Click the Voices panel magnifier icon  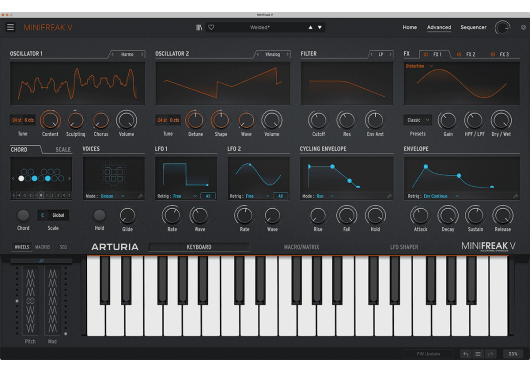click(x=140, y=196)
